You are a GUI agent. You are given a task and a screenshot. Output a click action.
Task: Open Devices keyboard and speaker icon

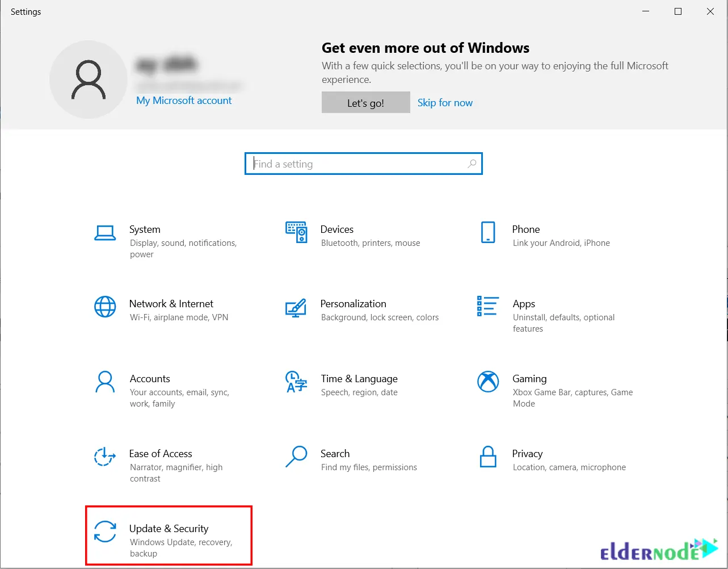(296, 232)
